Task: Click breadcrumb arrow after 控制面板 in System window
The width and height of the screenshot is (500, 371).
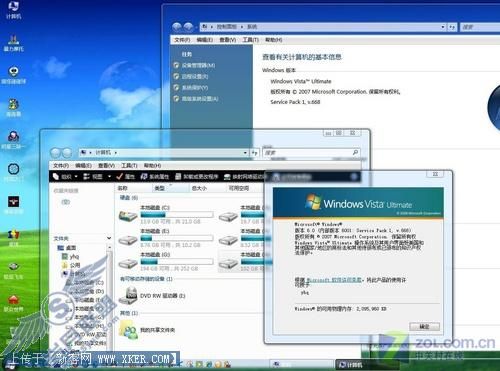Action: click(242, 27)
